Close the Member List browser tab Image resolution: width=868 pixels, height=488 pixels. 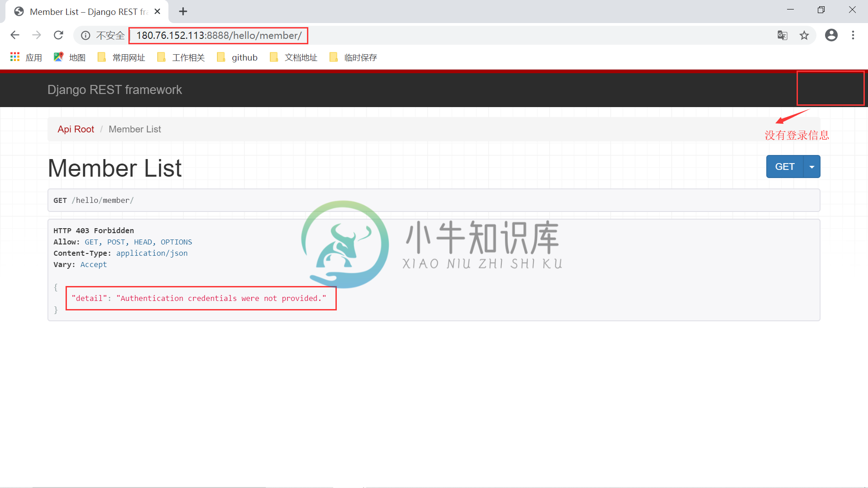157,12
